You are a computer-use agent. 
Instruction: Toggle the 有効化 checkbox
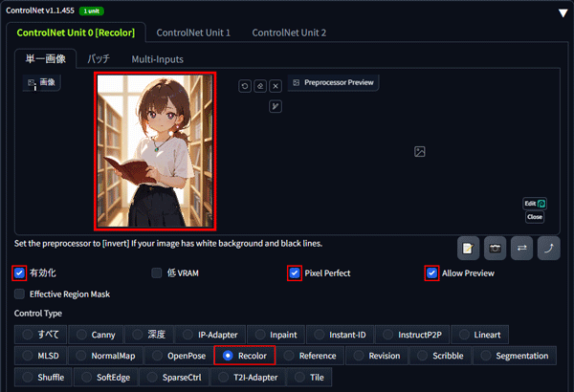click(x=19, y=273)
